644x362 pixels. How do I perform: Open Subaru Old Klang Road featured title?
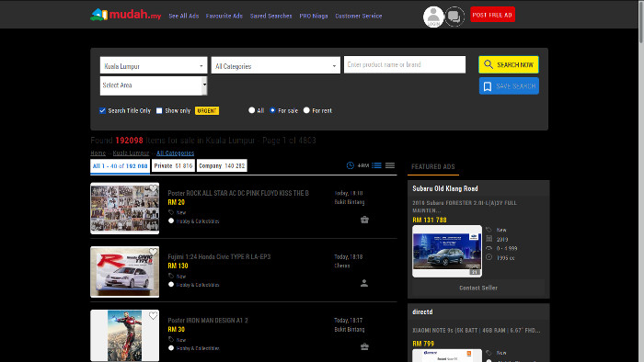(445, 188)
